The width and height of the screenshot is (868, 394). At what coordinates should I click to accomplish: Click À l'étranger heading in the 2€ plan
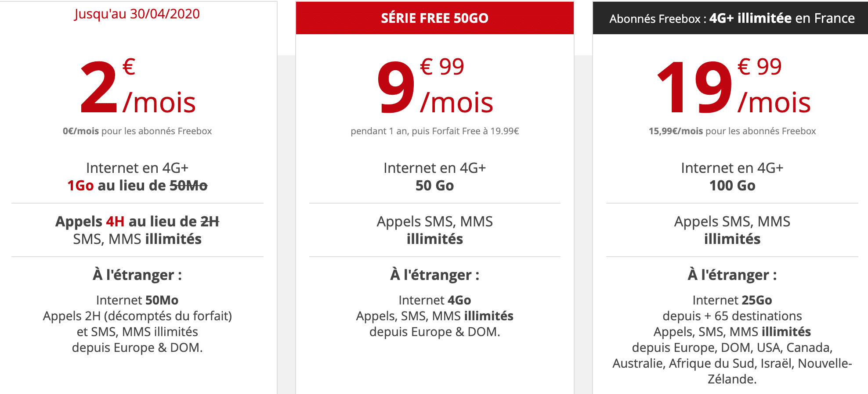pos(137,275)
